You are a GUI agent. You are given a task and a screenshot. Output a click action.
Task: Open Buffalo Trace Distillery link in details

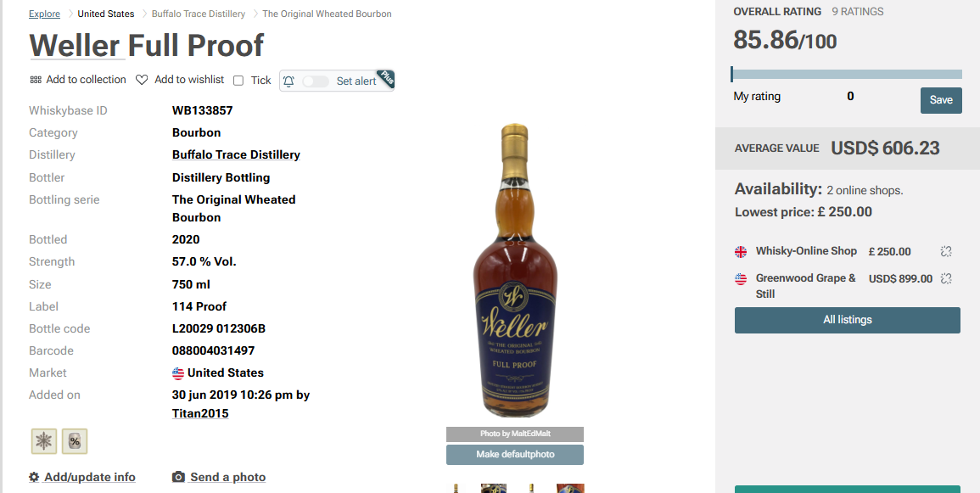[236, 155]
